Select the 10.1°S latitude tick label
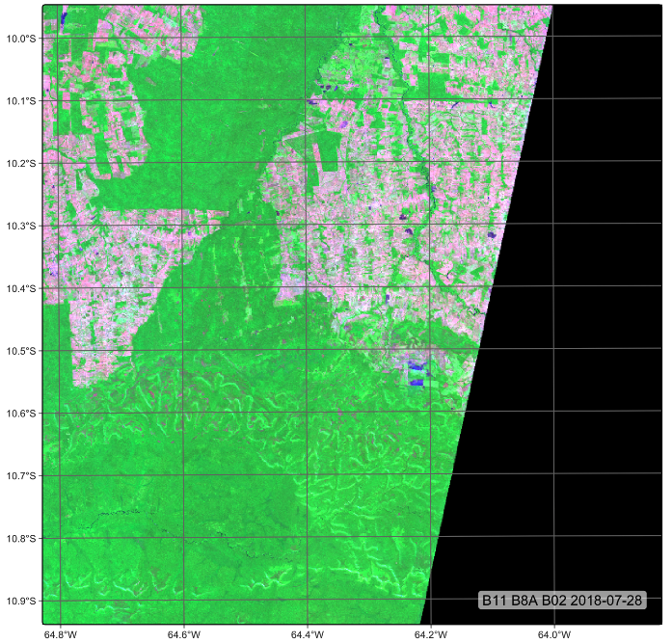The height and width of the screenshot is (643, 672). click(x=19, y=101)
